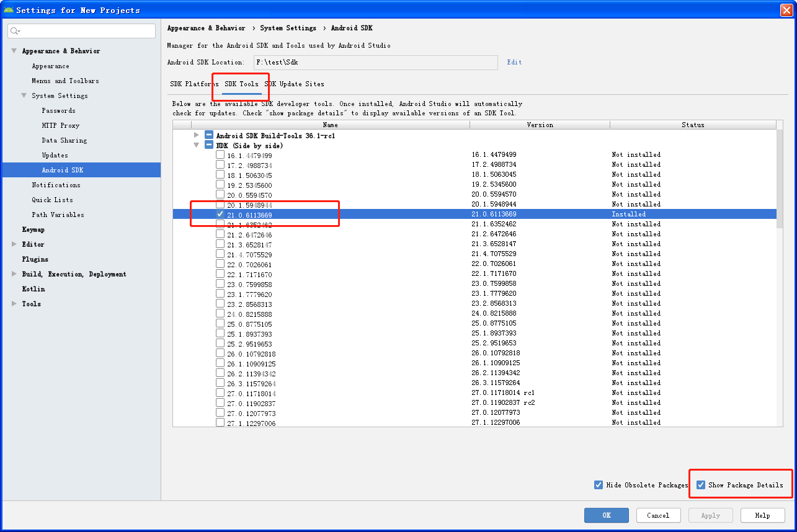Check NDK version 26.1.10909125

[220, 363]
